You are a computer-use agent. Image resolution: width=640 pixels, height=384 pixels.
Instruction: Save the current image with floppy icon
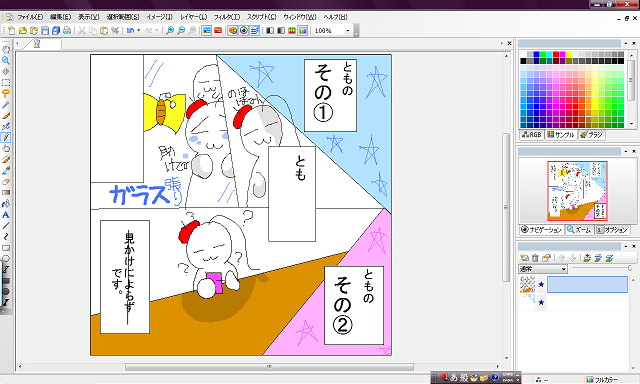(45, 31)
